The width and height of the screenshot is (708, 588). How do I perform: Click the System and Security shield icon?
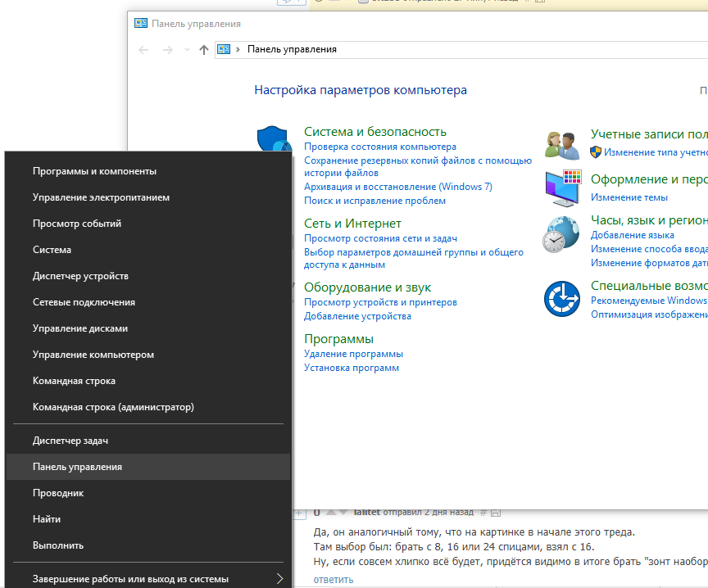(274, 139)
